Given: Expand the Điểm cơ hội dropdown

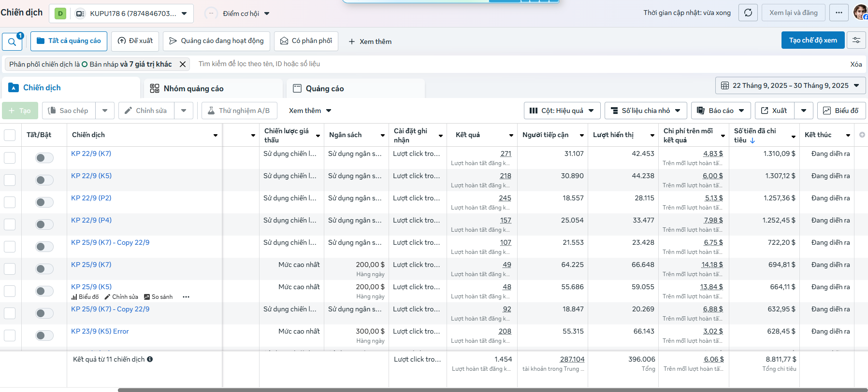Looking at the screenshot, I should [x=267, y=14].
